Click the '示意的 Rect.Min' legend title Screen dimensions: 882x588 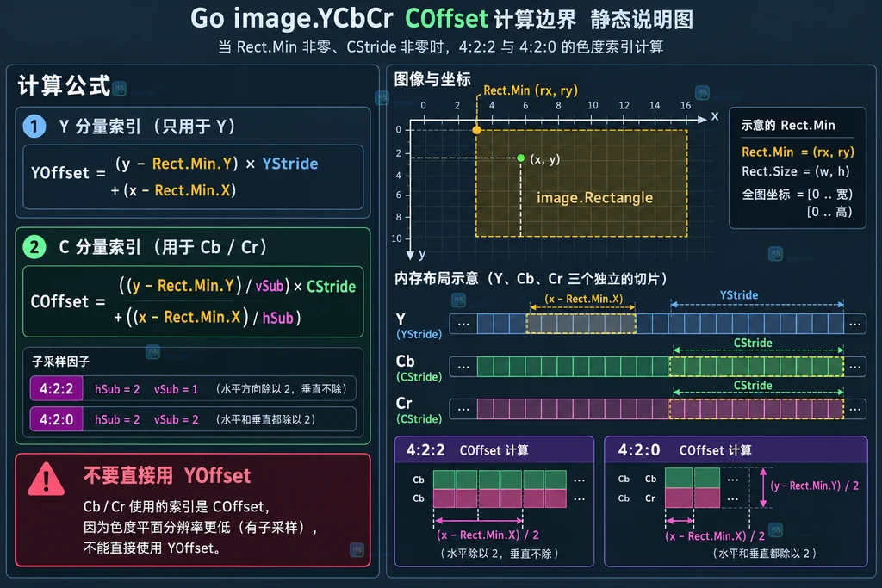[x=788, y=125]
